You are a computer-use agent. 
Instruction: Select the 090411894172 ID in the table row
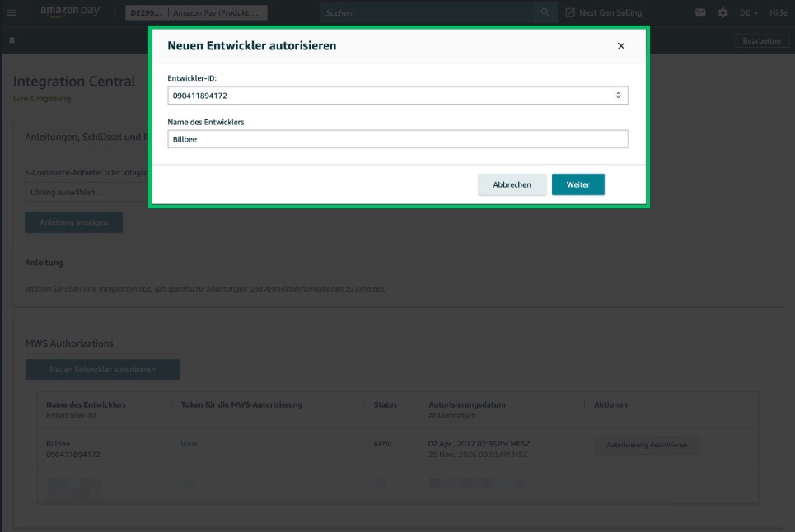(73, 455)
